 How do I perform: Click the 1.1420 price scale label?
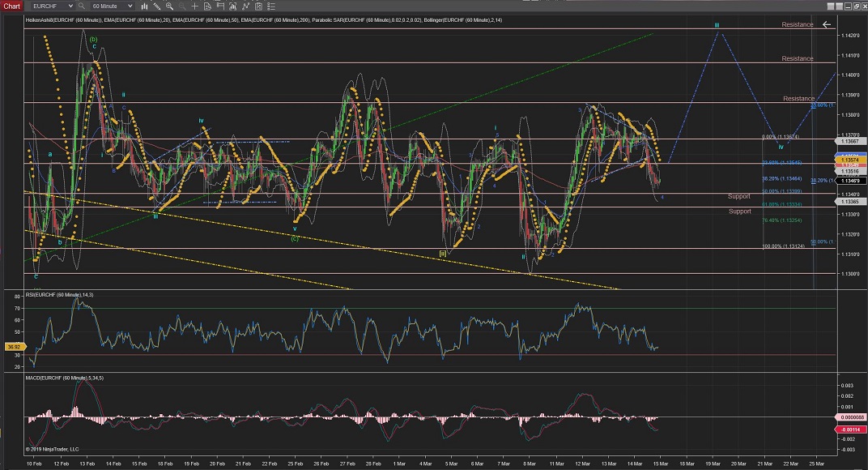click(849, 35)
